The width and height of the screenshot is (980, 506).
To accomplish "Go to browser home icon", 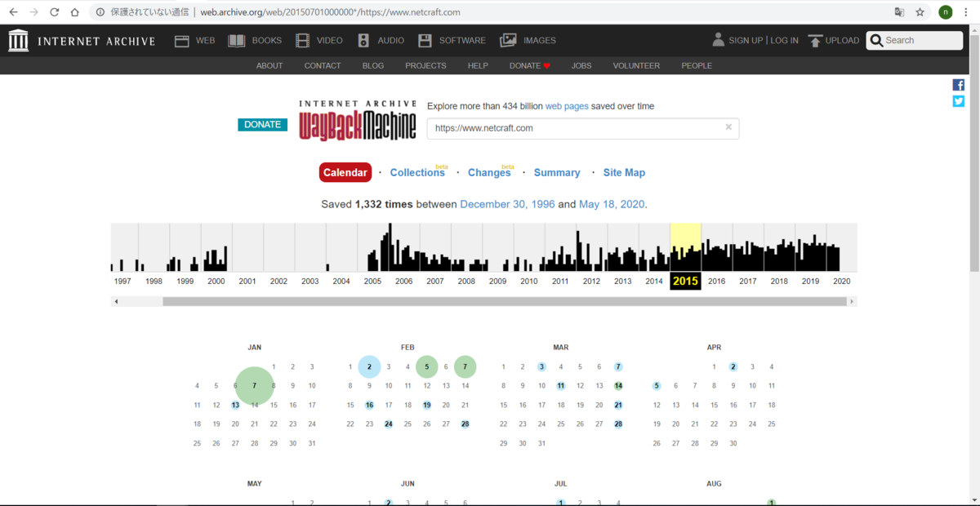I will (x=75, y=12).
